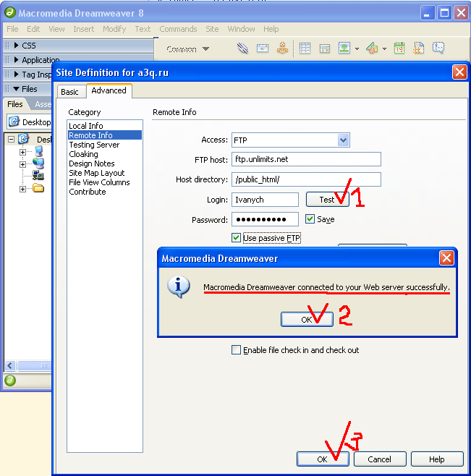Switch to the Files tab in Files panel
471x476 pixels.
(15, 104)
